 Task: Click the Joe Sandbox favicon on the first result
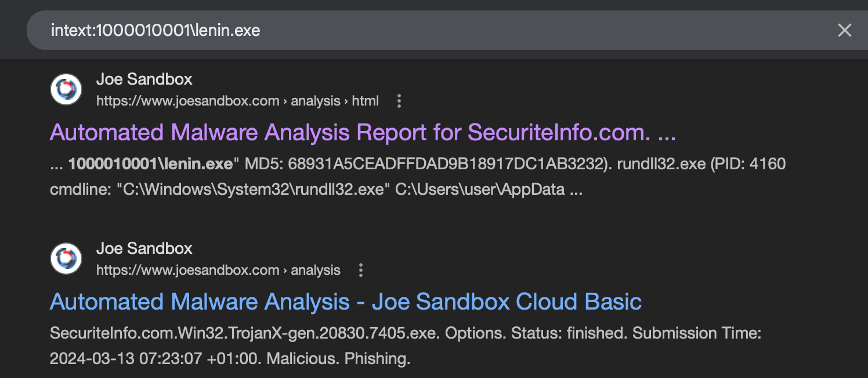pyautogui.click(x=66, y=89)
